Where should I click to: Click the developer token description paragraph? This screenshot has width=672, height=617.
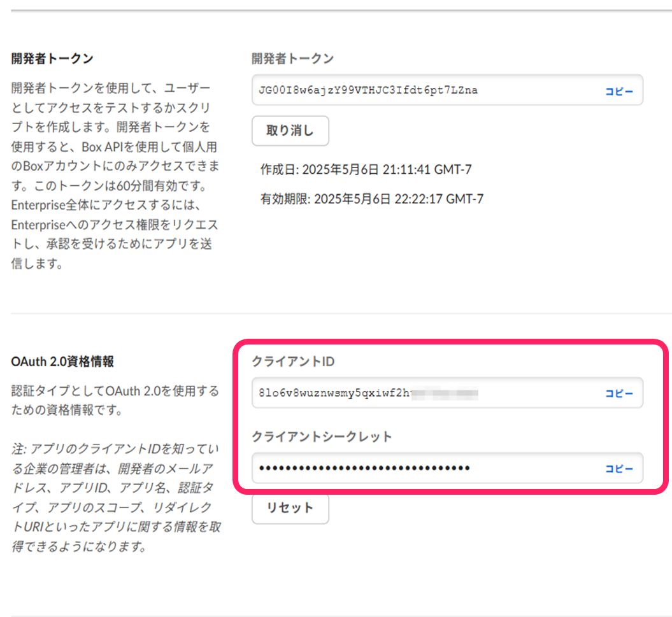[115, 176]
